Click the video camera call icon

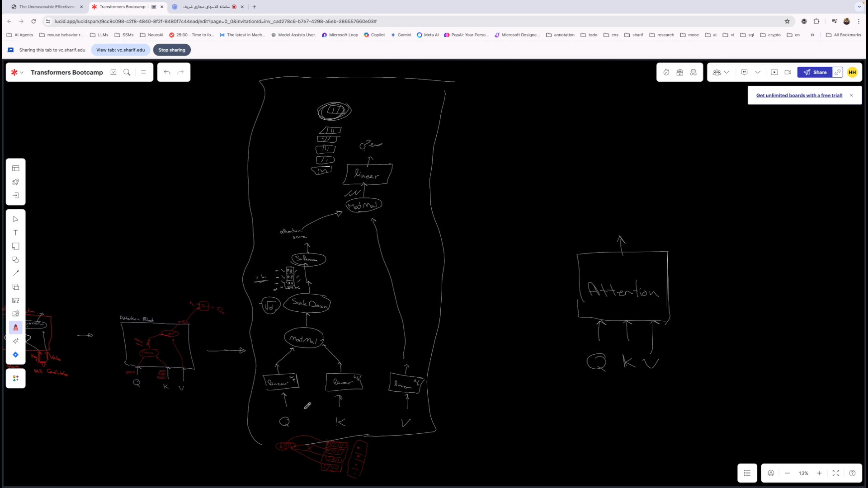pyautogui.click(x=788, y=72)
